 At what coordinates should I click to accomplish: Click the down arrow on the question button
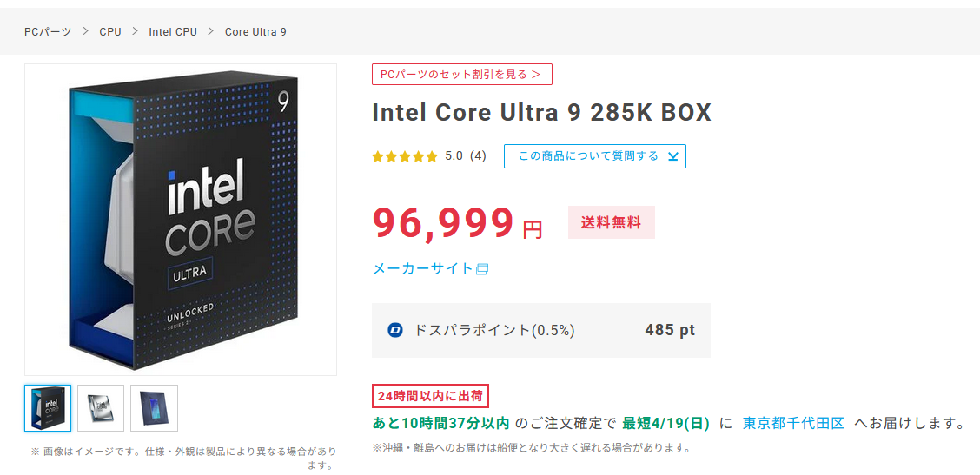pos(672,156)
